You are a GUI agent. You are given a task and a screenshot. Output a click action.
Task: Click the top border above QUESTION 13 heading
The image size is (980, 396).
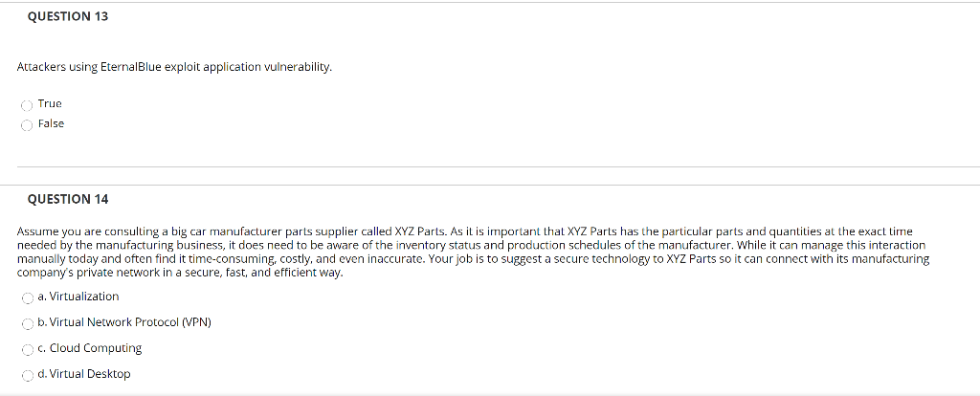pos(490,3)
